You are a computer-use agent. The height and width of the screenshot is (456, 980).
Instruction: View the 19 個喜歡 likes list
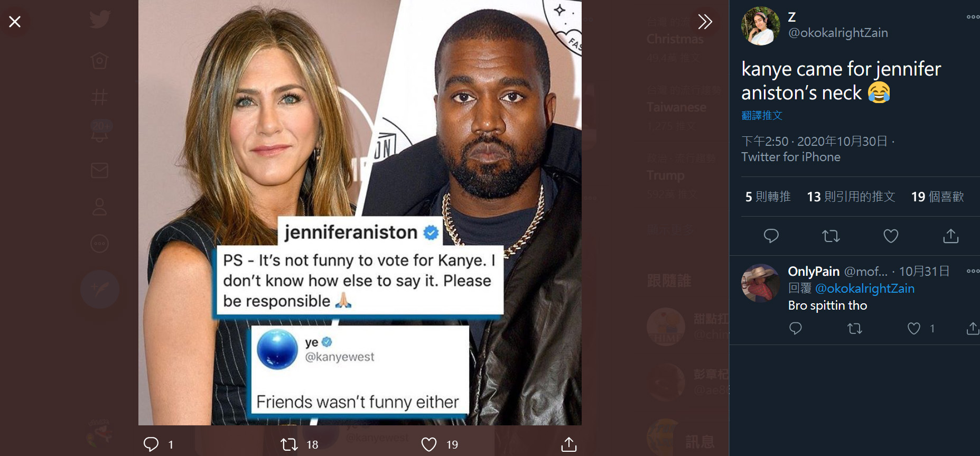(x=937, y=197)
